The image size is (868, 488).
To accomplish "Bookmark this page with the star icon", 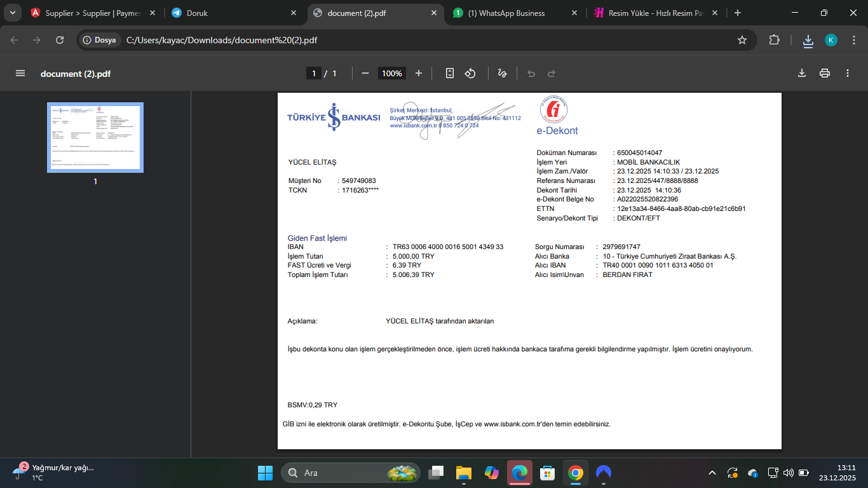I will pyautogui.click(x=742, y=40).
